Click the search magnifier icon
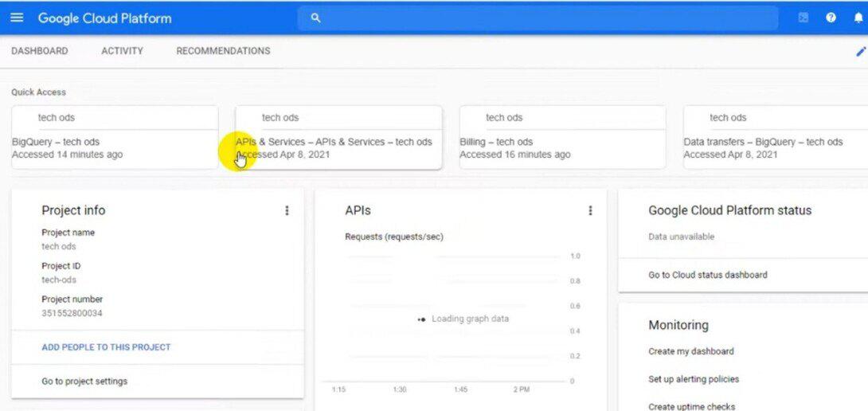The image size is (868, 411). [x=315, y=18]
